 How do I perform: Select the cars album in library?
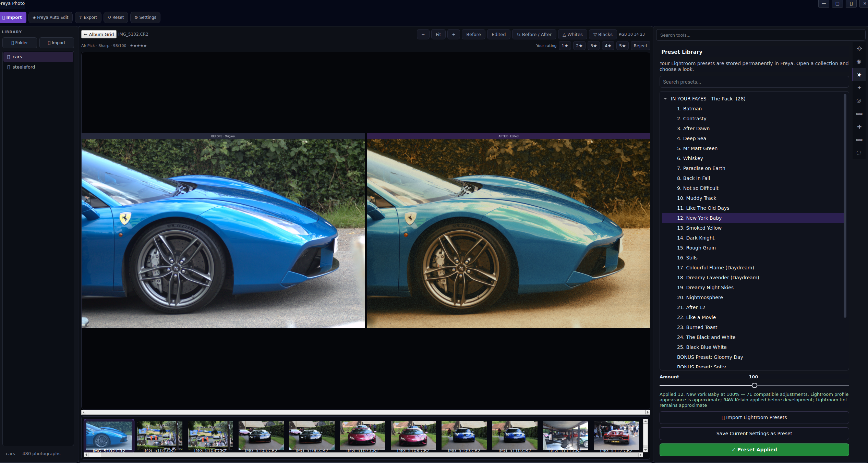click(x=38, y=57)
